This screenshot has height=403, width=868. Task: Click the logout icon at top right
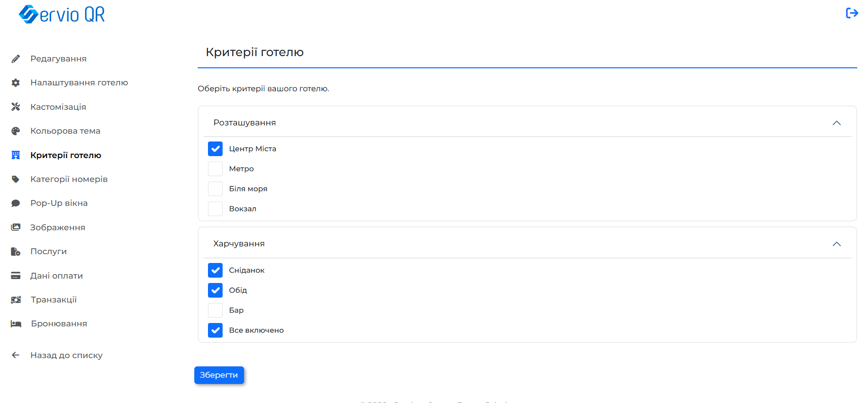tap(852, 13)
